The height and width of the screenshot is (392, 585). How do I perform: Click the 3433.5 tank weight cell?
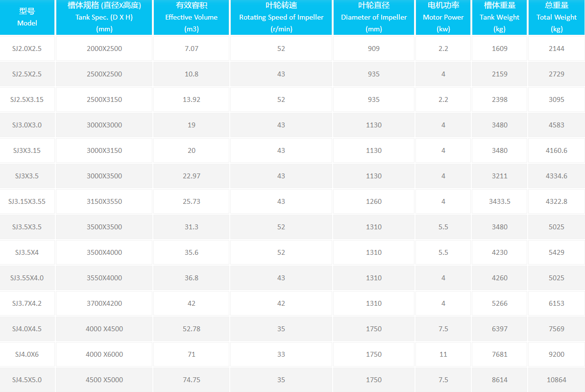499,201
